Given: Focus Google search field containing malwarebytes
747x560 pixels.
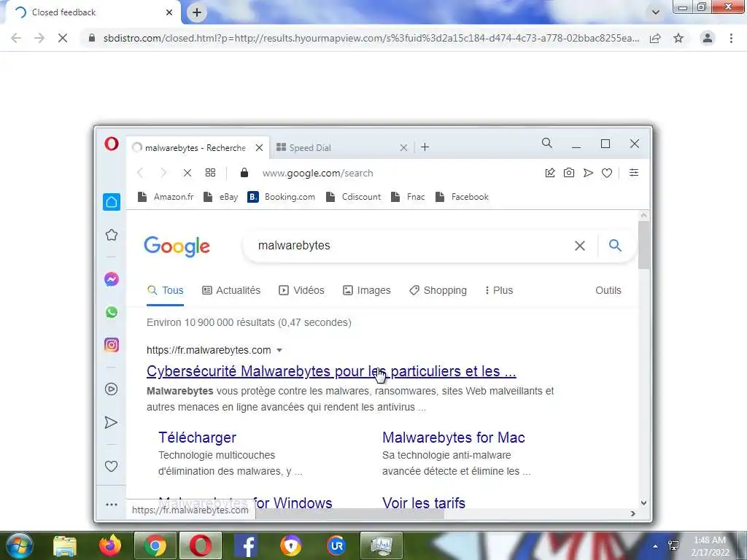Looking at the screenshot, I should pyautogui.click(x=410, y=246).
